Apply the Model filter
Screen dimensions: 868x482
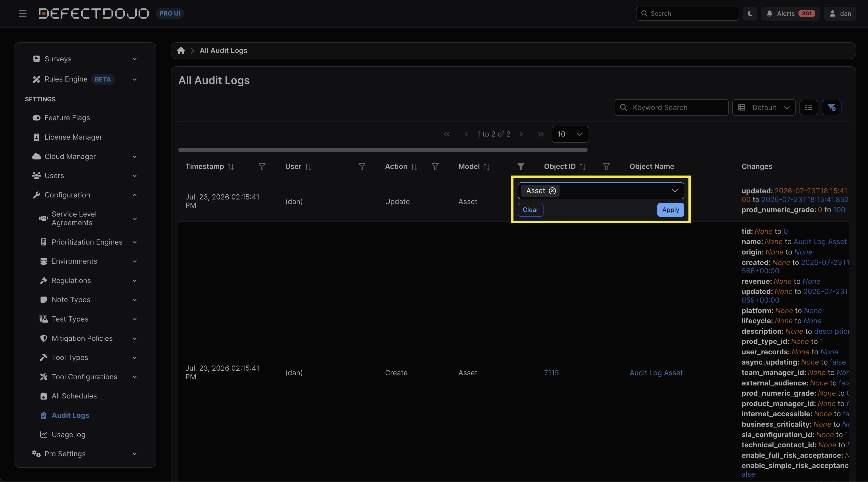tap(670, 210)
